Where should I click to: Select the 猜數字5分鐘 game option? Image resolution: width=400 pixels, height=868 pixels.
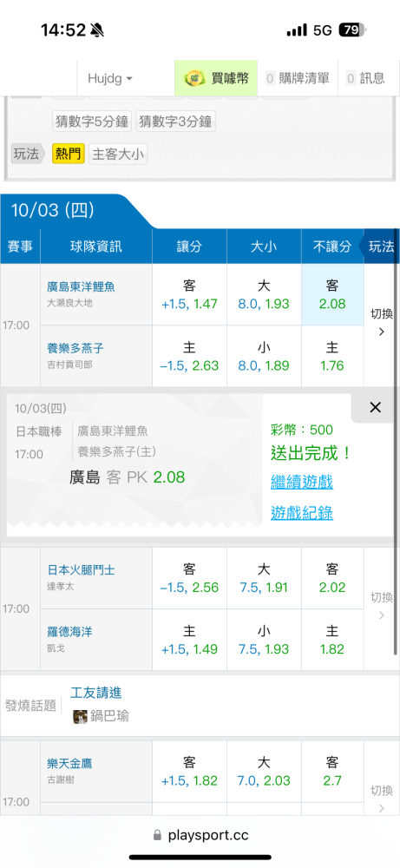pos(92,122)
